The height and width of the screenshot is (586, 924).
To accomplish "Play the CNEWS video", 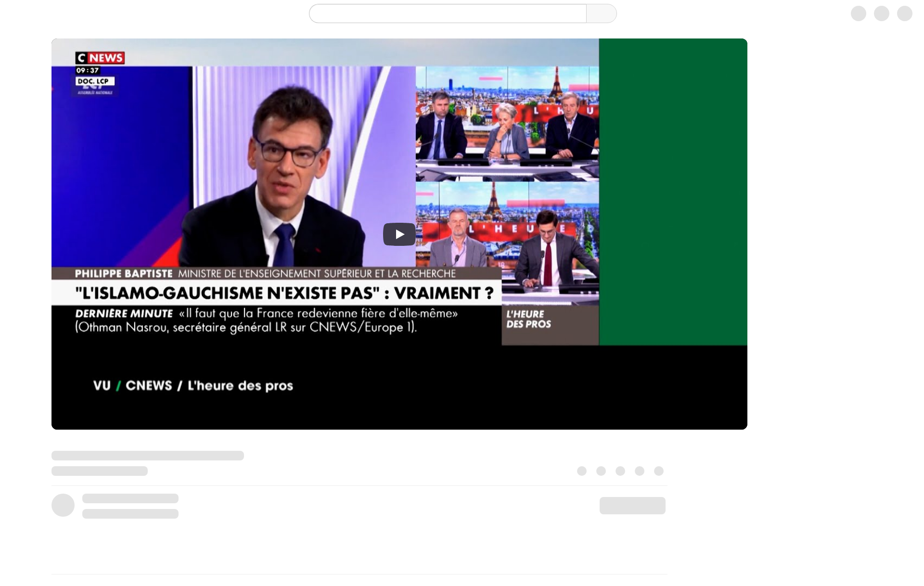I will (x=399, y=234).
